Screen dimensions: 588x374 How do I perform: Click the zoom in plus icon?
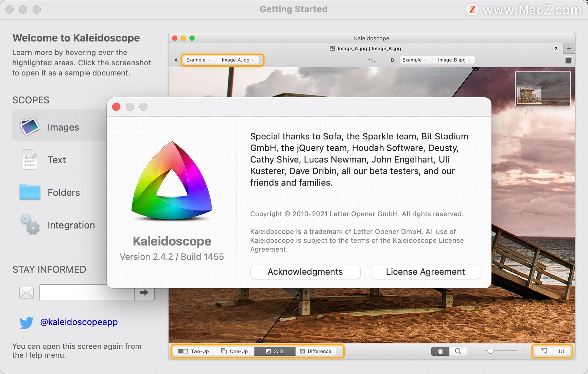click(x=522, y=351)
